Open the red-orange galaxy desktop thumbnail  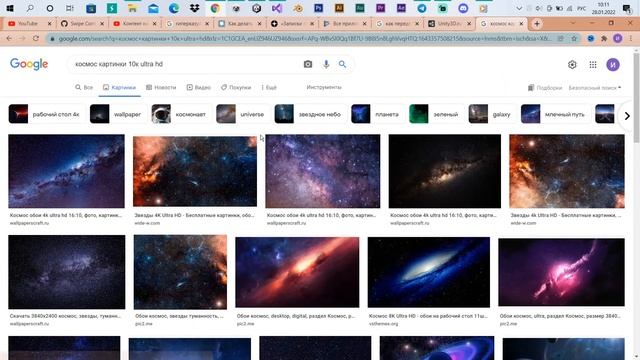(297, 272)
